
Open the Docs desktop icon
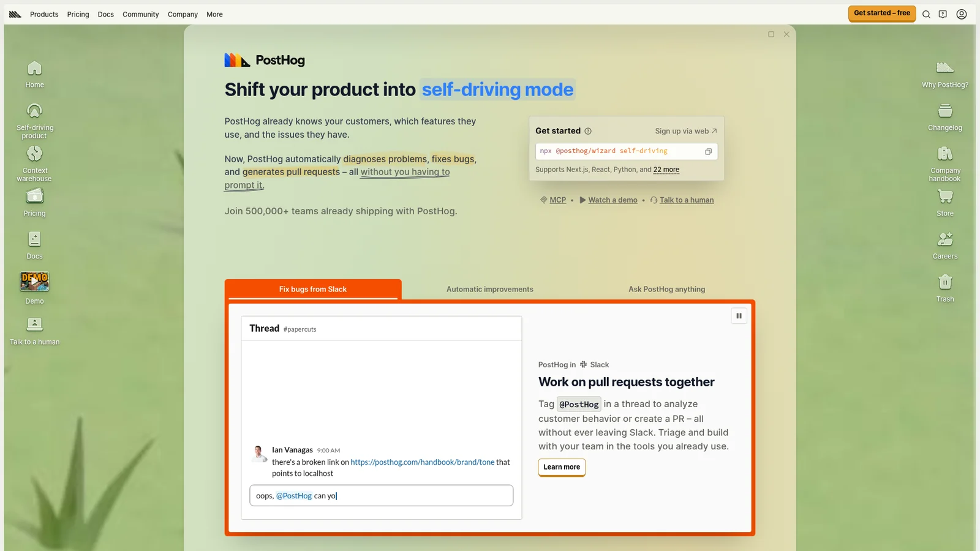coord(34,246)
